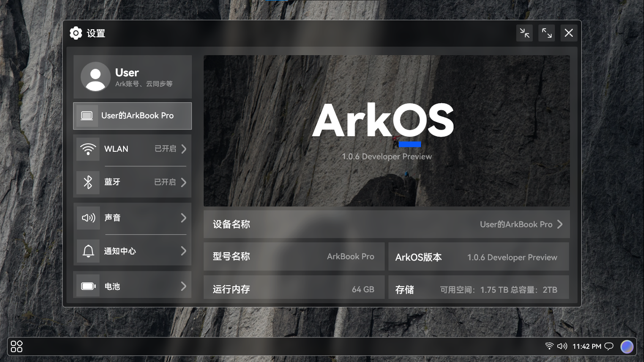Click the ArkOS banner image
This screenshot has height=362, width=644.
(x=387, y=131)
